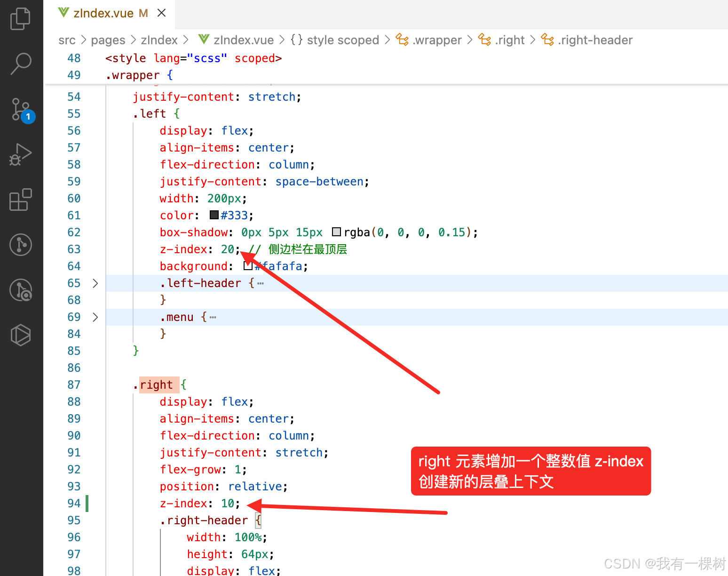
Task: Click the curly braces icon before style scoped
Action: [296, 40]
